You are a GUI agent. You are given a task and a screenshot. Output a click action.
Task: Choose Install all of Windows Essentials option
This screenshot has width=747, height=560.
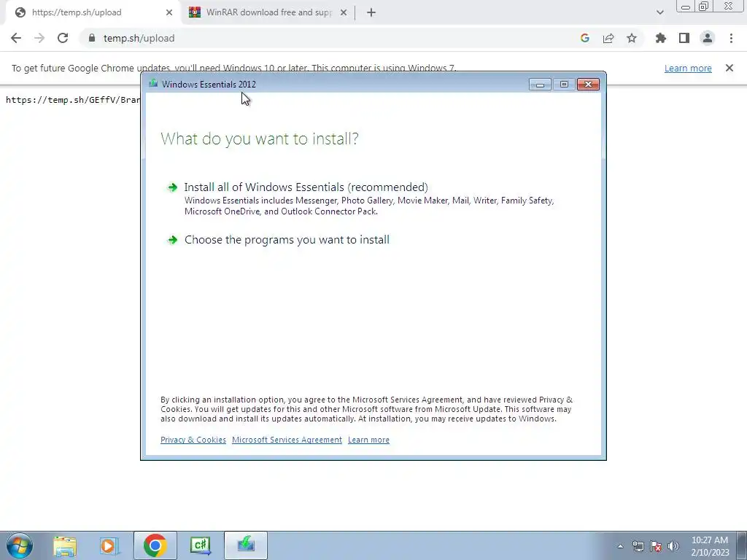[x=306, y=187]
